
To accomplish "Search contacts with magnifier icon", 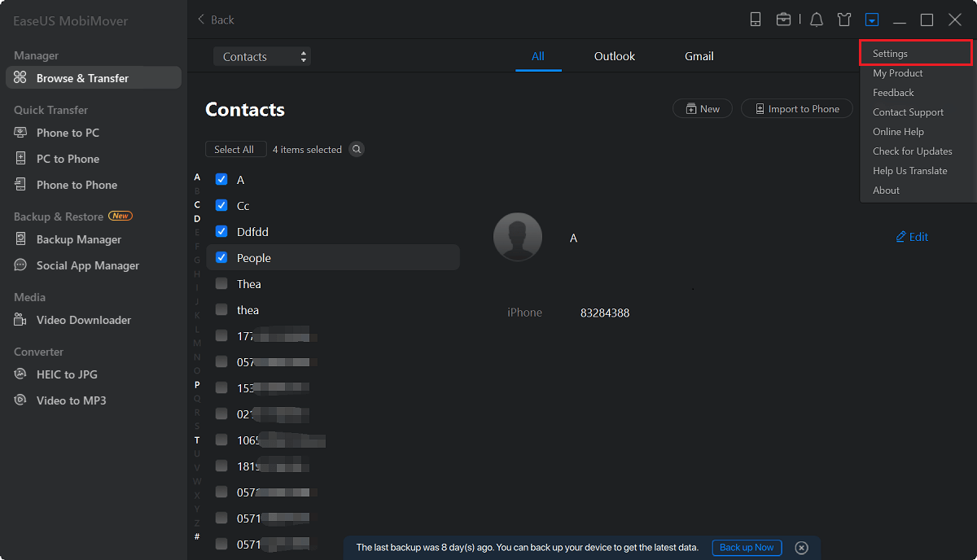I will coord(357,150).
